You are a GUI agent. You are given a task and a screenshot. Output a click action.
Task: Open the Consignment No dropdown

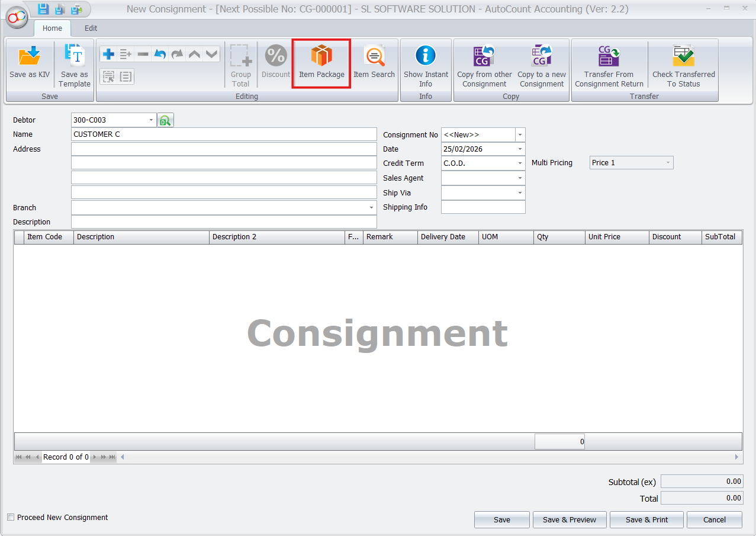point(519,134)
